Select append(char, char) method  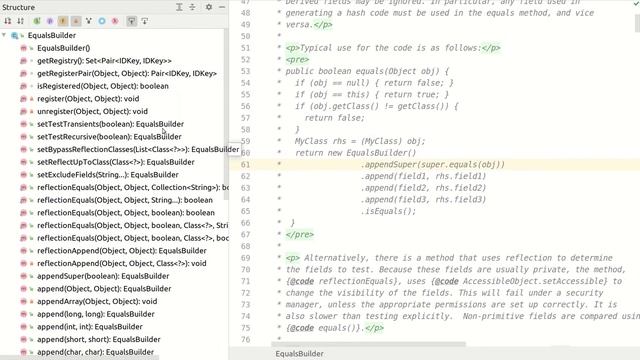95,351
